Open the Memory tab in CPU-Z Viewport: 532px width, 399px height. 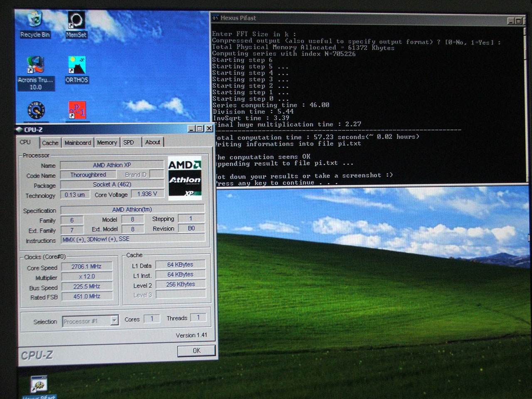(107, 143)
